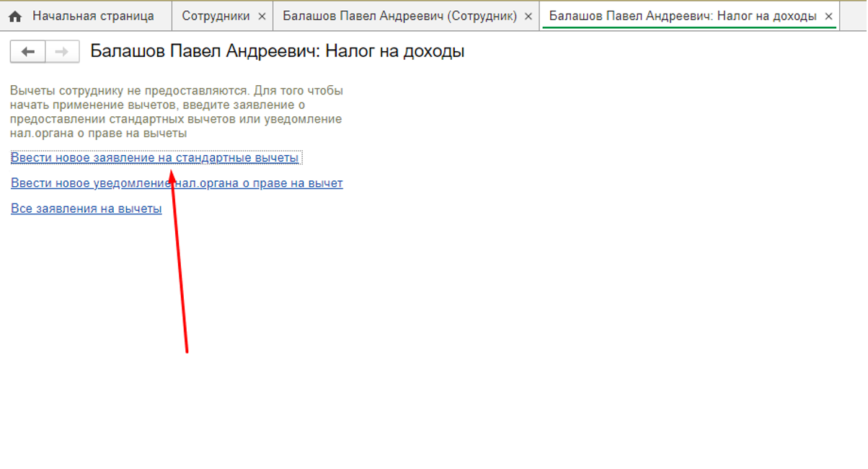Open the Сотрудники tab
This screenshot has width=868, height=469.
point(216,16)
